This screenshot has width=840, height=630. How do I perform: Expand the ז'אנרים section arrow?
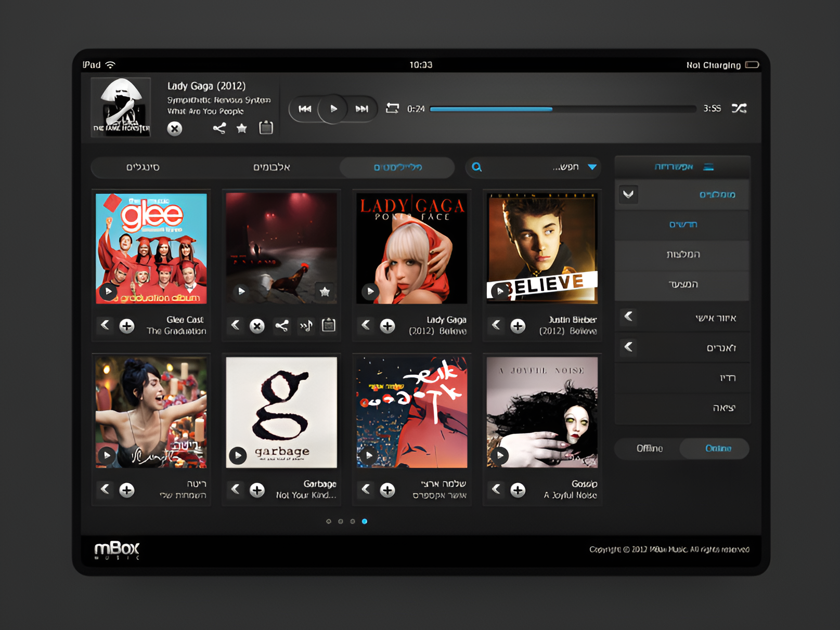628,347
